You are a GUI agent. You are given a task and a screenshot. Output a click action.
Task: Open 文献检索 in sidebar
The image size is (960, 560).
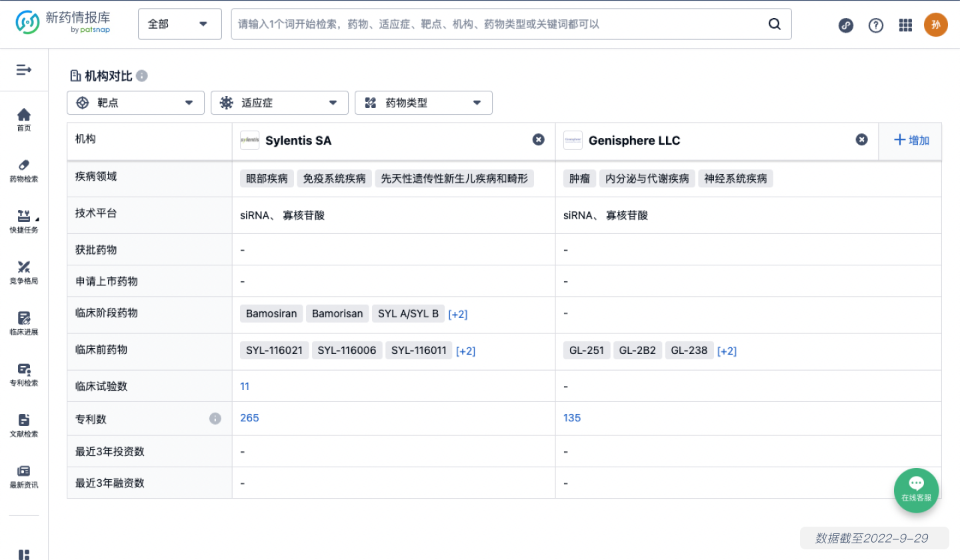pos(24,425)
